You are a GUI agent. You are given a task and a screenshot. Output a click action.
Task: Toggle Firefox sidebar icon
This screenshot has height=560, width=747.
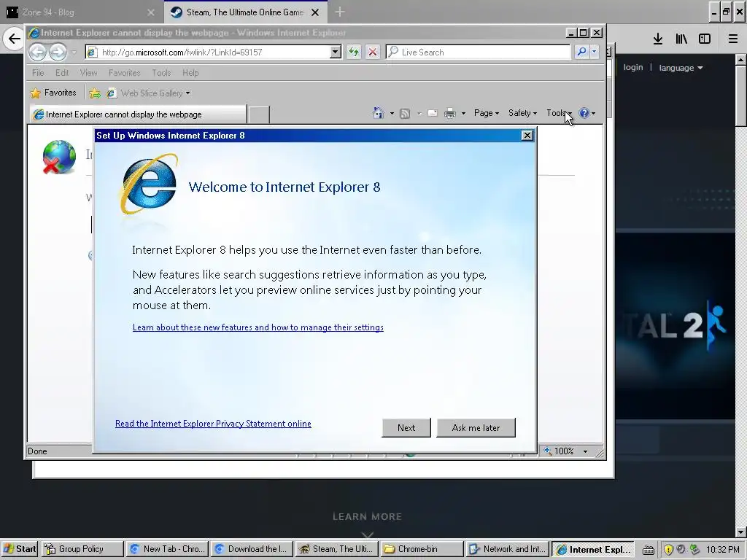pos(705,39)
